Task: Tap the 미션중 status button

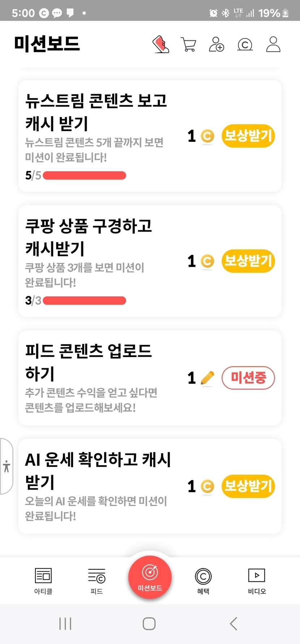Action: [248, 378]
